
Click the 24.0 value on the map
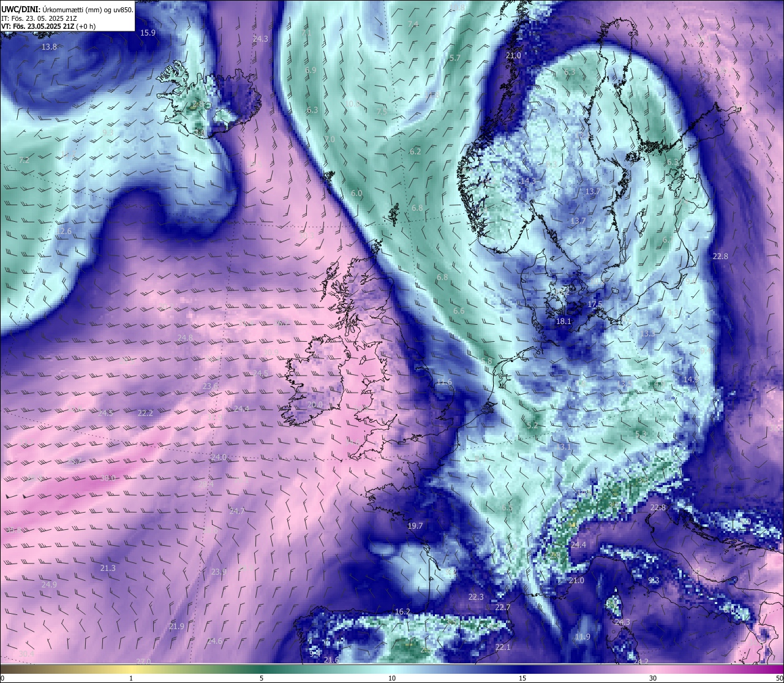click(219, 457)
